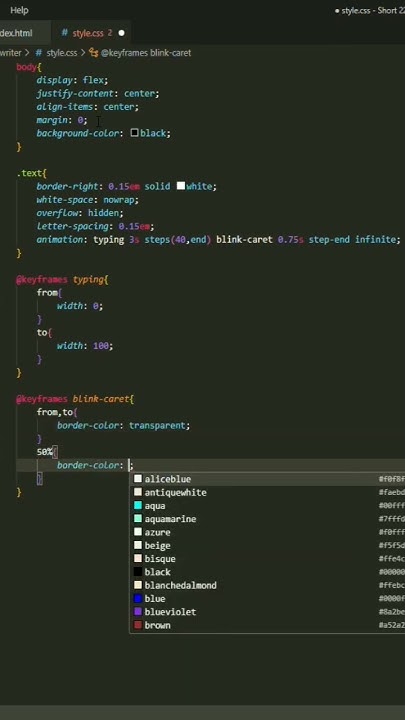Click the 50% keyframe line
Viewport: 405px width, 720px height.
pyautogui.click(x=47, y=452)
